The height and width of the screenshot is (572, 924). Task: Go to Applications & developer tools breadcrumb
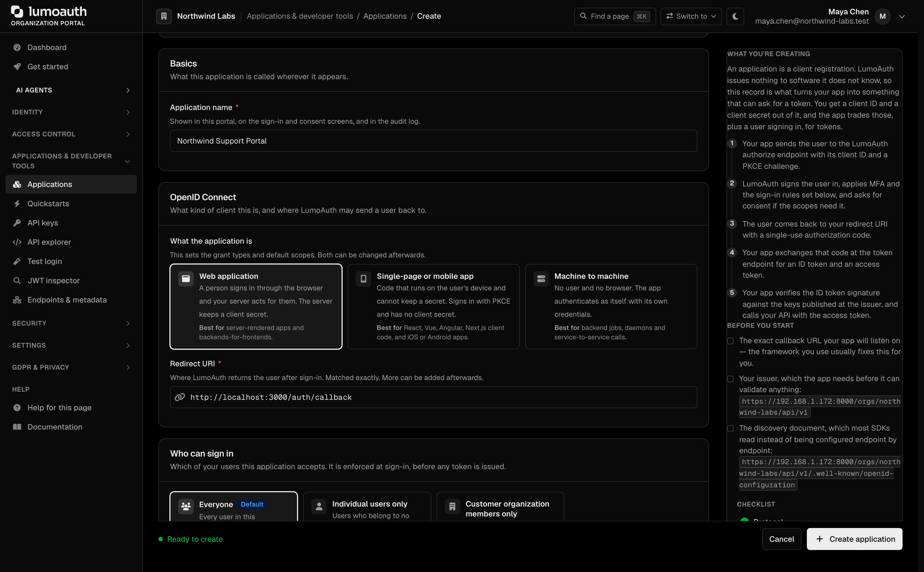click(300, 16)
